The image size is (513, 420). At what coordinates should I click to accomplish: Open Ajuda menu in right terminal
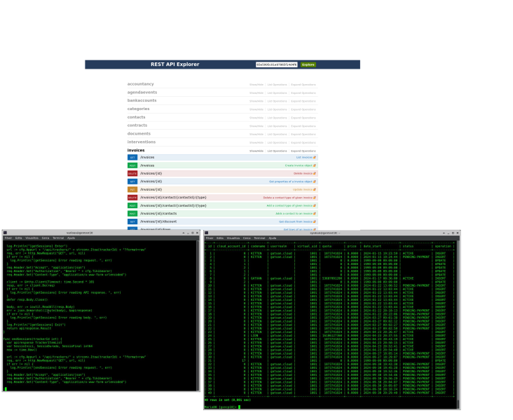(272, 238)
